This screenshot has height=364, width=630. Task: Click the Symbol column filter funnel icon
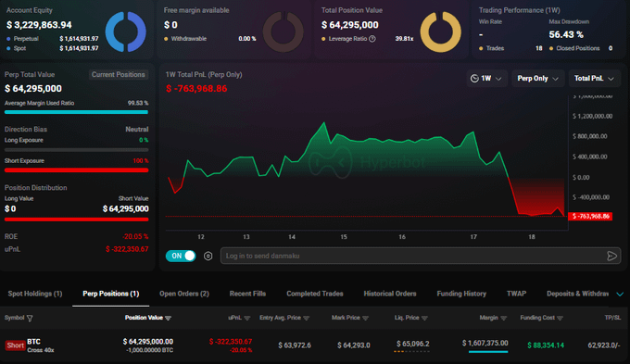(x=30, y=319)
